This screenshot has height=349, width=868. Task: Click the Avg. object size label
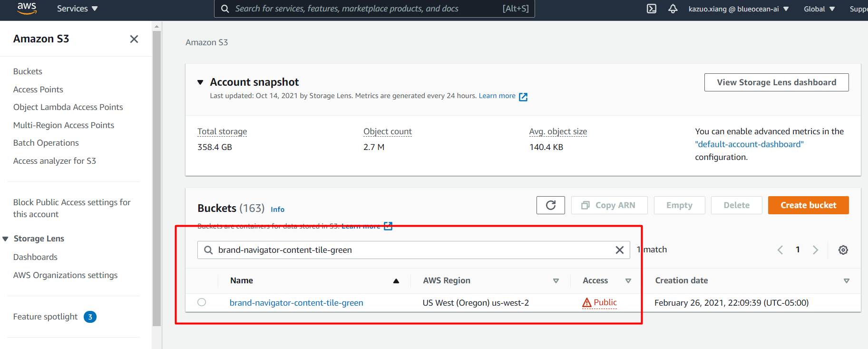point(558,131)
